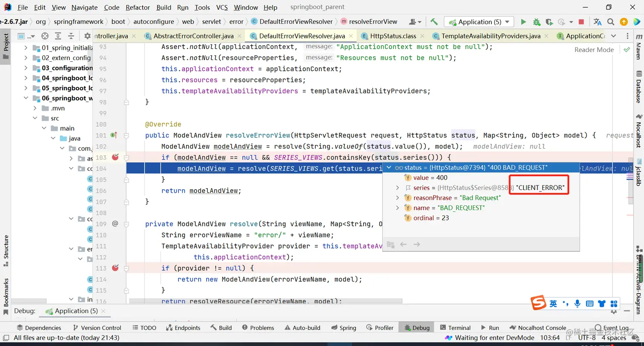
Task: Navigate forward in the debugger popup
Action: point(417,244)
